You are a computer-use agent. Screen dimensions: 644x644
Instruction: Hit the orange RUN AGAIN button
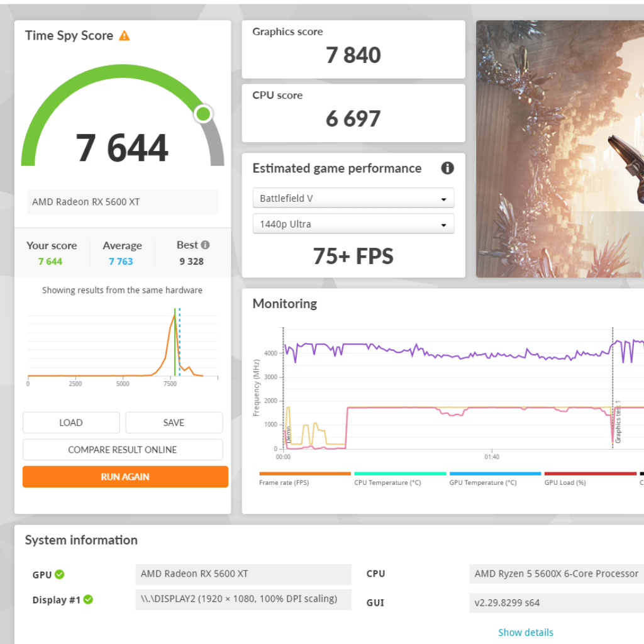point(125,477)
